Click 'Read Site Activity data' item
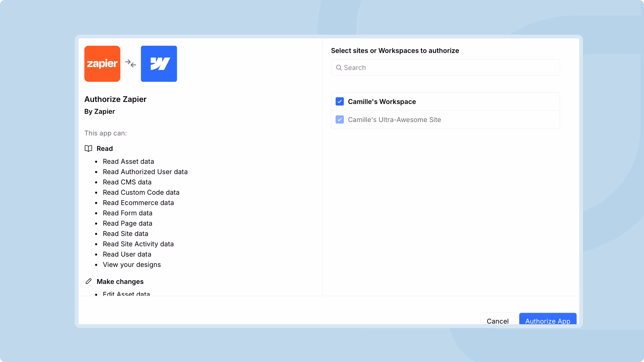This screenshot has height=362, width=644. pos(138,244)
